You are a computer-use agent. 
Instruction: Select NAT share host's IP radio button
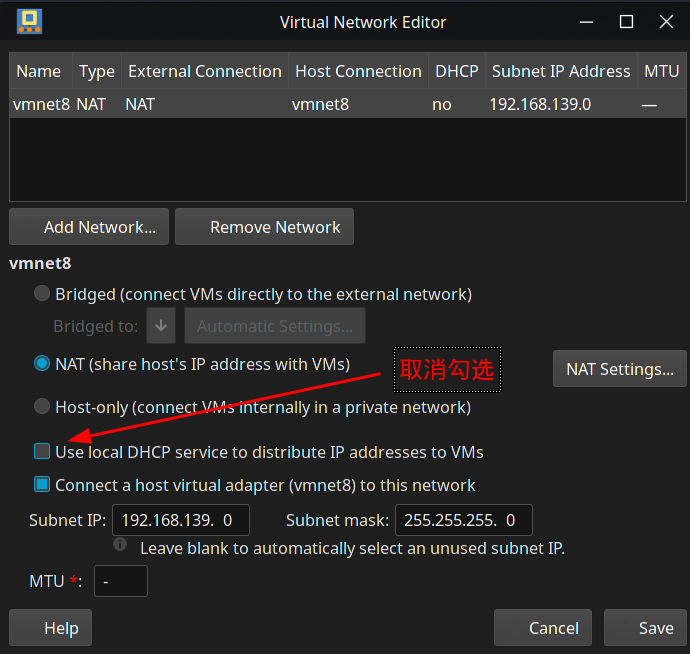pyautogui.click(x=42, y=364)
